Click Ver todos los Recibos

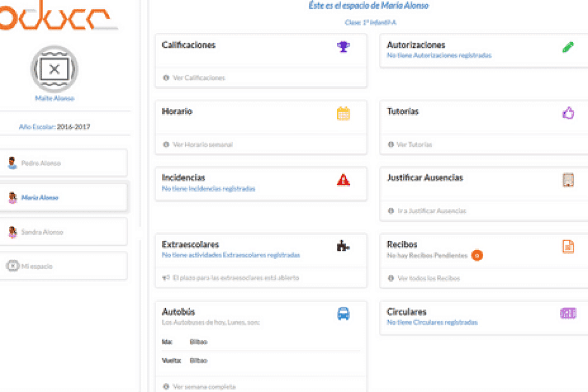point(429,278)
